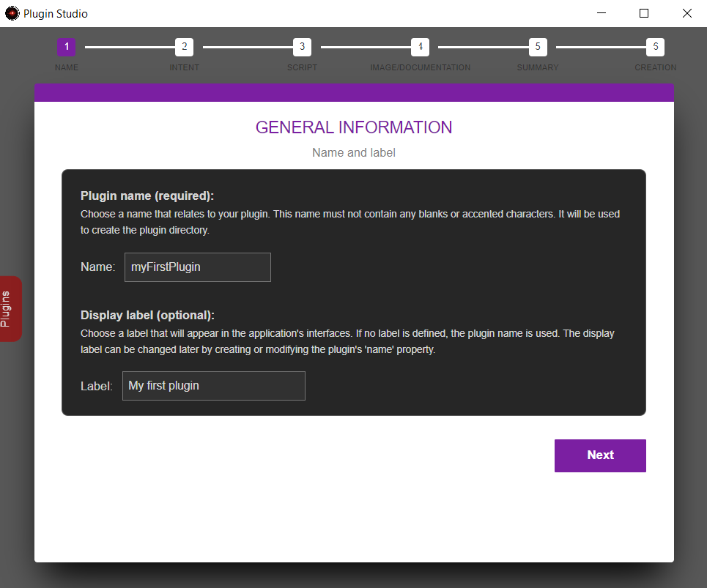Click the NAME step label text
Screen dimensions: 707x588
click(67, 67)
